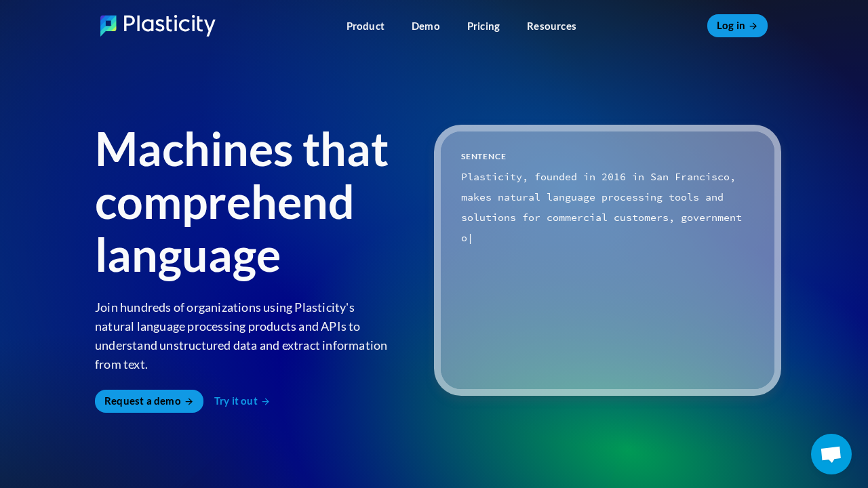Open the Pricing page
This screenshot has height=488, width=868.
click(483, 26)
